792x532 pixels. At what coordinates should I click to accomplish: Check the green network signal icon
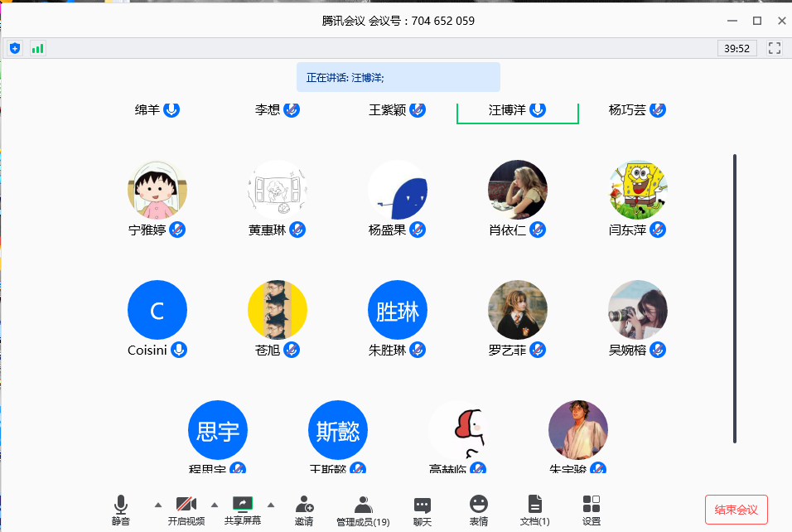pos(38,48)
